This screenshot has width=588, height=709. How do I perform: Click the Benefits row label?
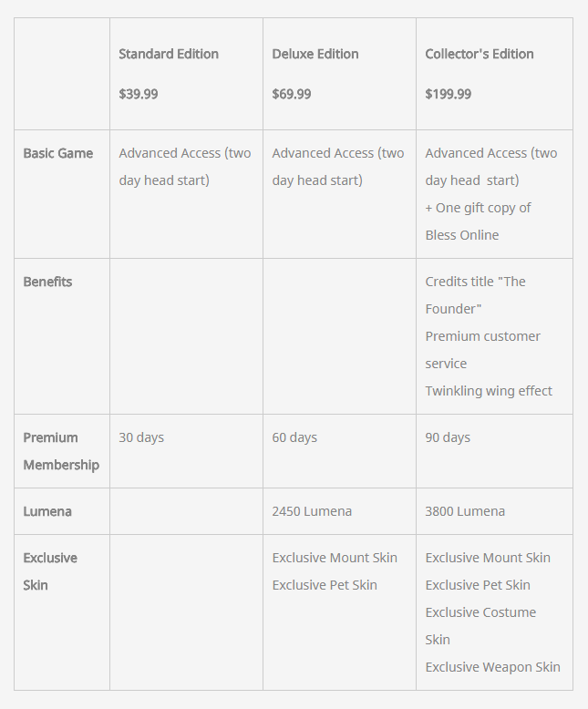pyautogui.click(x=47, y=282)
